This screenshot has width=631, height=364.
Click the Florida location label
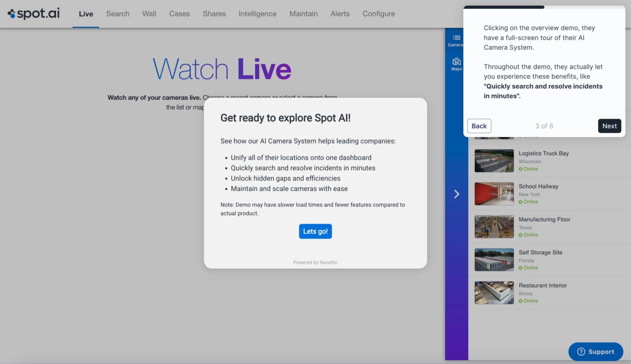(x=526, y=261)
